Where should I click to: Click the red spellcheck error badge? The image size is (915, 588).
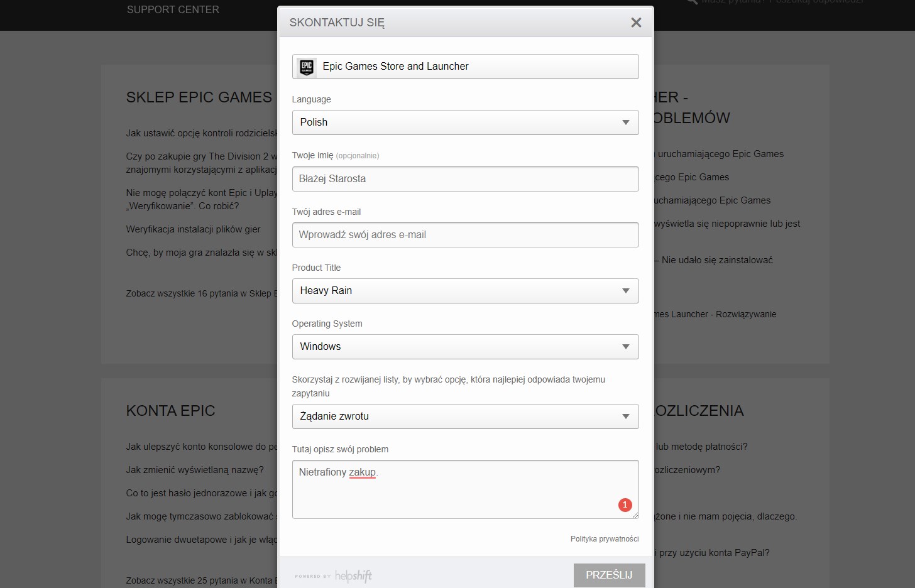click(x=625, y=505)
